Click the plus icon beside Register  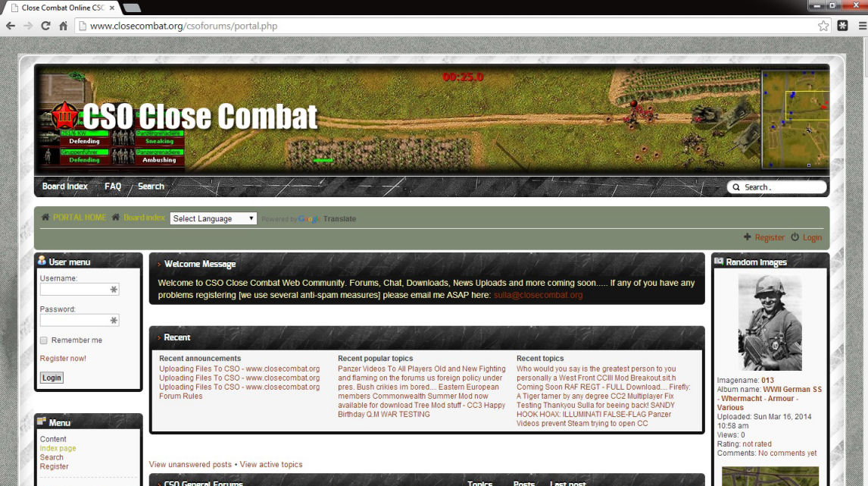(748, 237)
